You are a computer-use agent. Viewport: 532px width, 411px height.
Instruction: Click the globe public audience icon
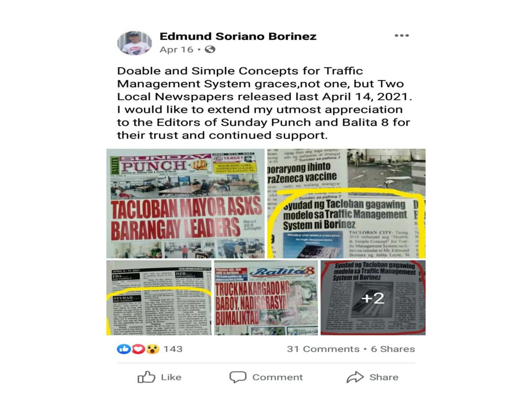coord(210,49)
